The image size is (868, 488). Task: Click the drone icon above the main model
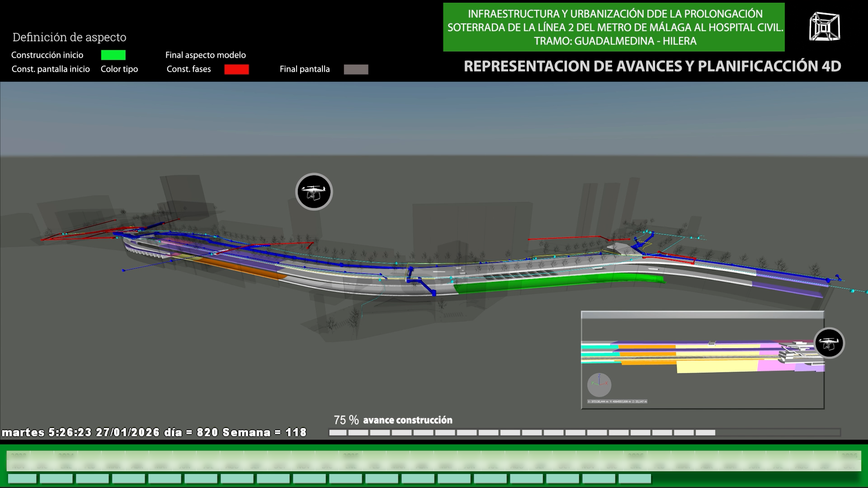[x=314, y=192]
